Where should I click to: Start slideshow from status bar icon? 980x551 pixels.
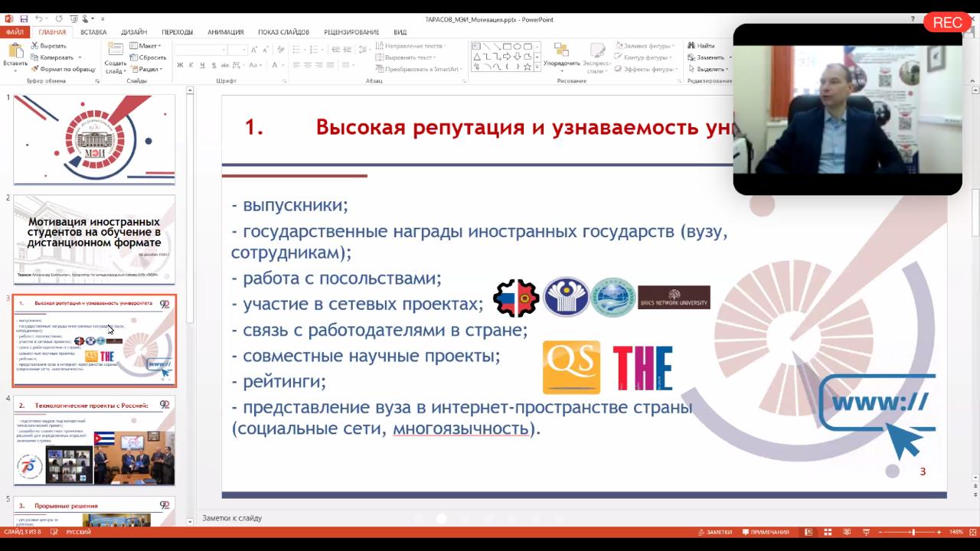coord(866,532)
